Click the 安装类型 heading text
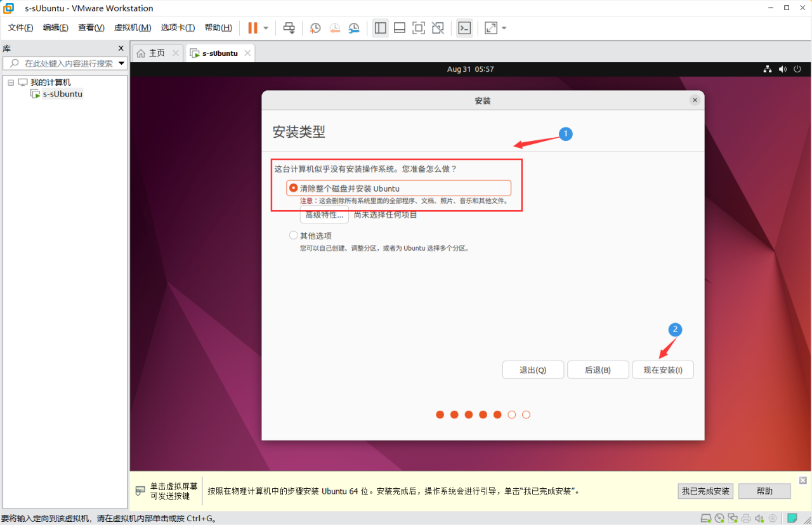Screen dimensions: 812x525 (x=299, y=132)
